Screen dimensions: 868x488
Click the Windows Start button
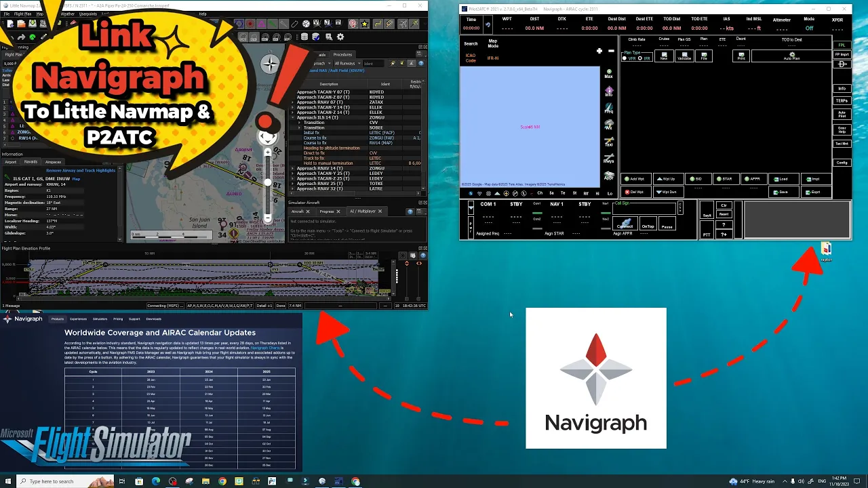click(x=7, y=481)
